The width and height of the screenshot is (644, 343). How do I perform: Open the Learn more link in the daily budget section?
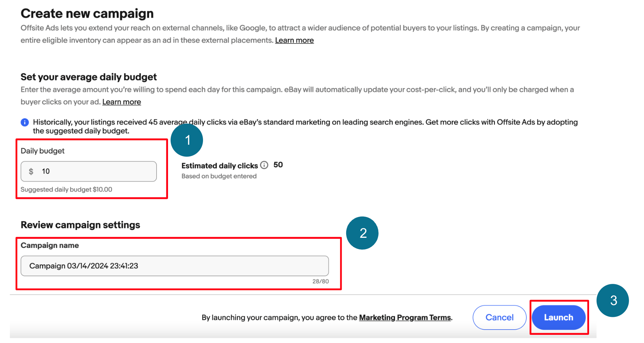[121, 102]
